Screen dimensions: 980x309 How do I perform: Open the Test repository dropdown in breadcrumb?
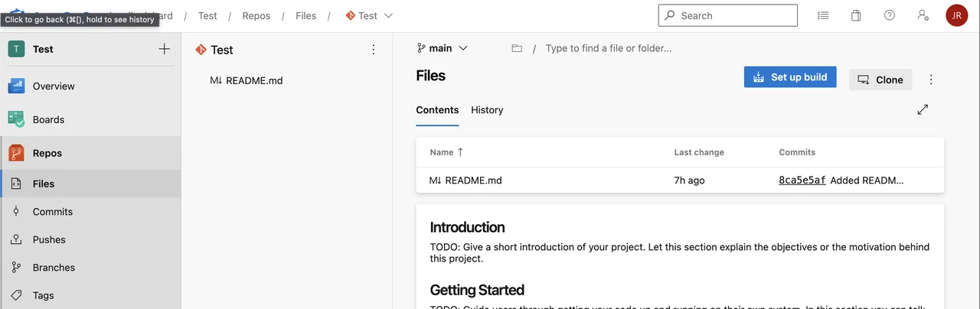[369, 15]
